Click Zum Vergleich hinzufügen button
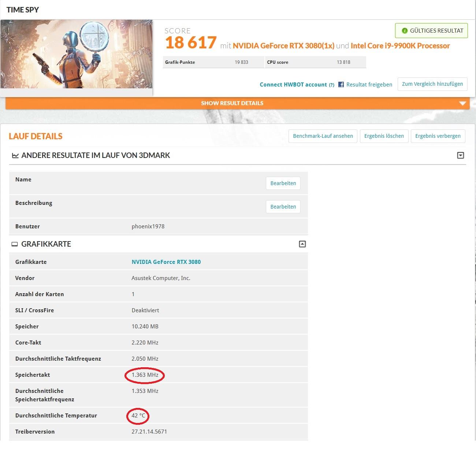 point(432,84)
